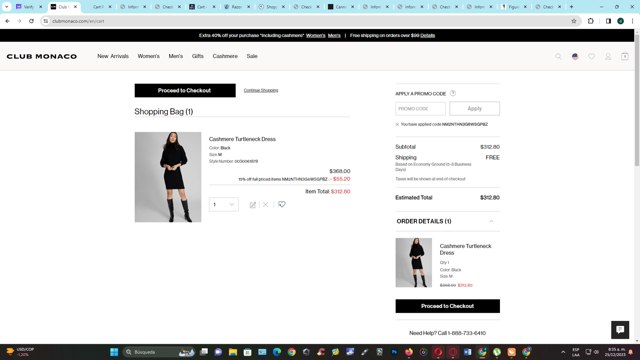Click Proceed to Checkout under Order Details
640x360 pixels.
tap(447, 306)
